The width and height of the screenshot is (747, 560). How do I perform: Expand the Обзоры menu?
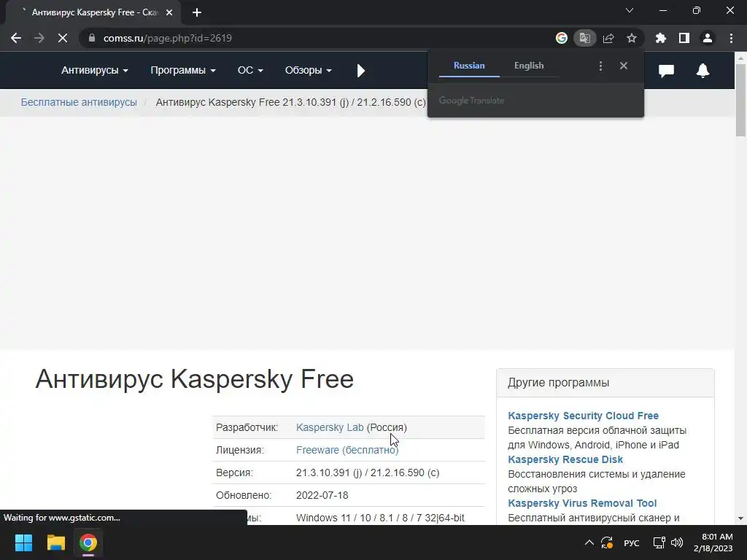(x=309, y=71)
